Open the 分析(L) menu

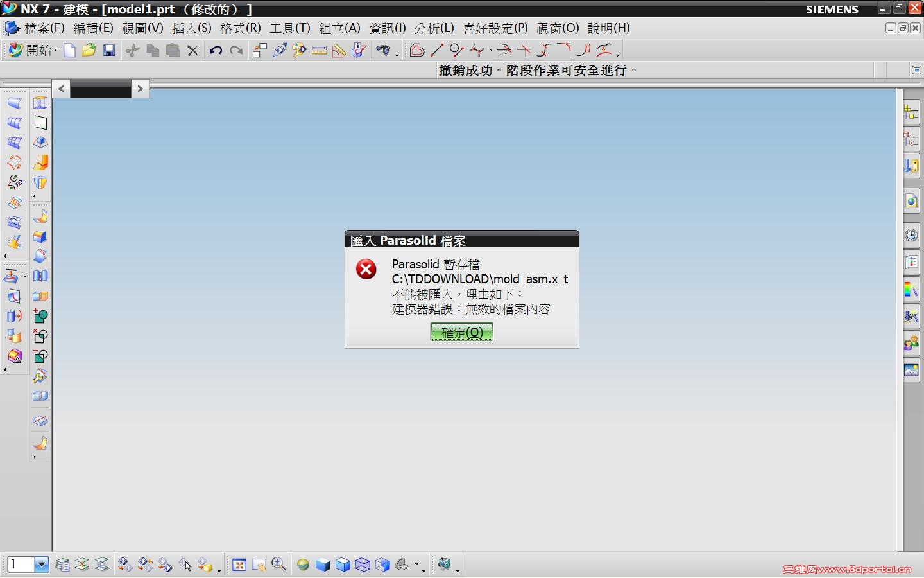pyautogui.click(x=434, y=28)
